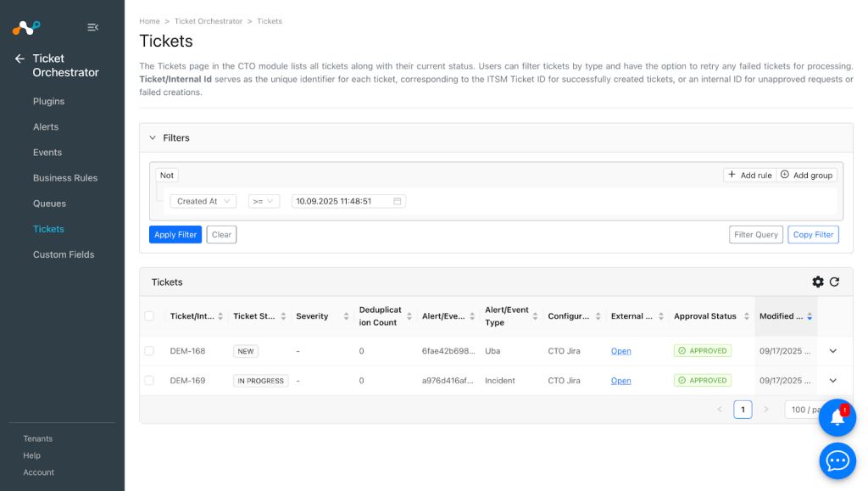The image size is (868, 491).
Task: Add a new filter group
Action: tap(807, 175)
